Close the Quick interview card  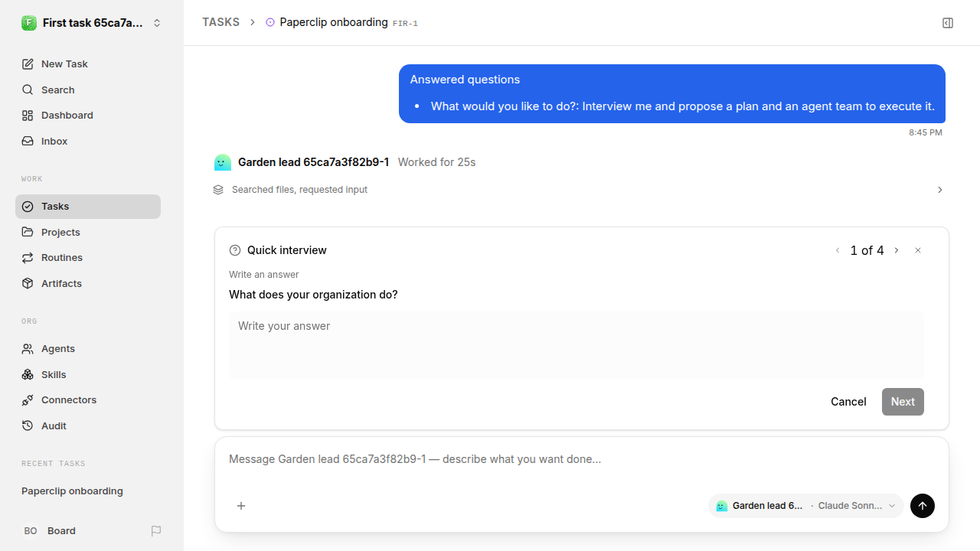click(918, 250)
